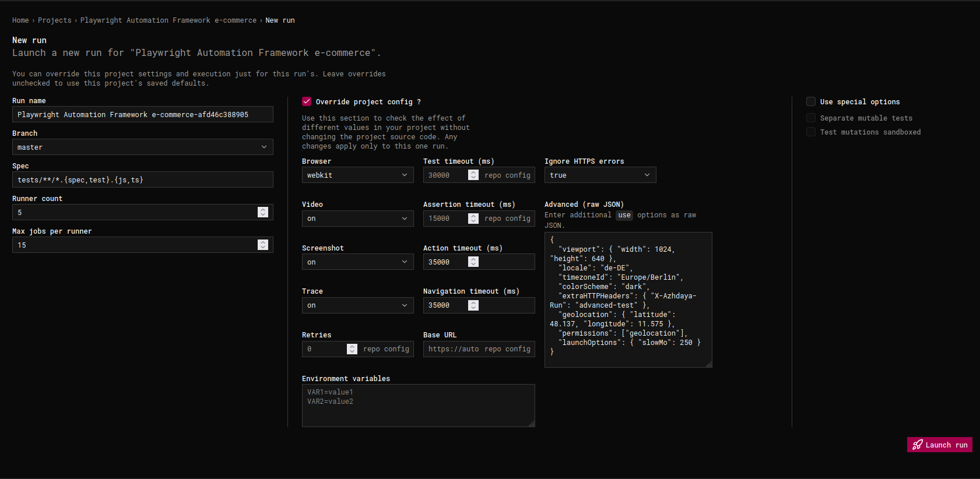The width and height of the screenshot is (980, 479).
Task: Open the Trace dropdown
Action: (358, 305)
